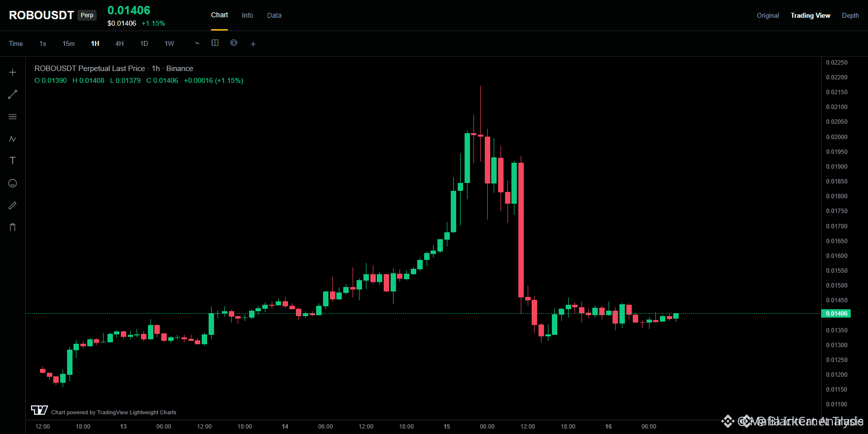
Task: Select the Time interval option
Action: pyautogui.click(x=16, y=43)
